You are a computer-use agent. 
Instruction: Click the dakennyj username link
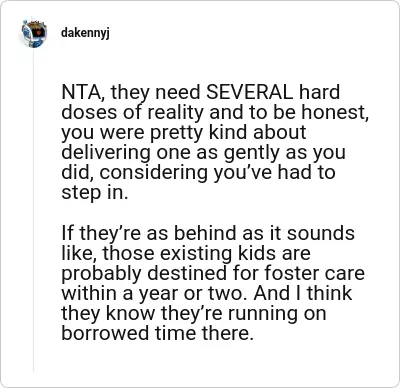coord(85,33)
